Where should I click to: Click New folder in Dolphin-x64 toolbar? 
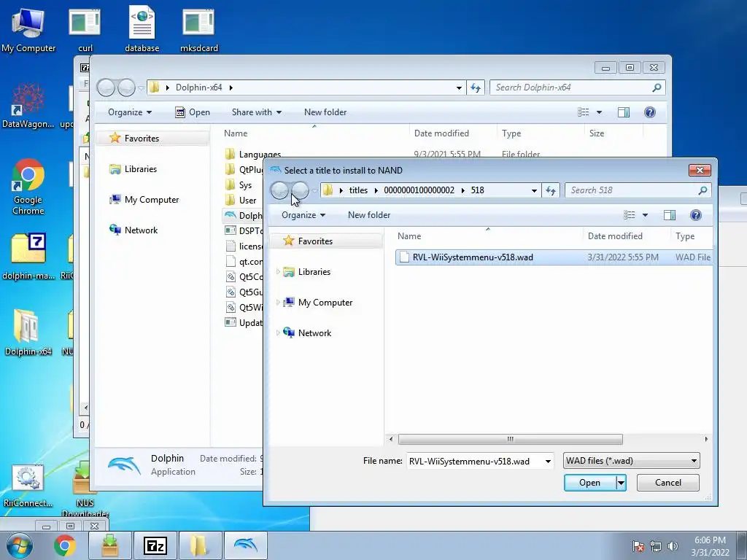coord(325,112)
